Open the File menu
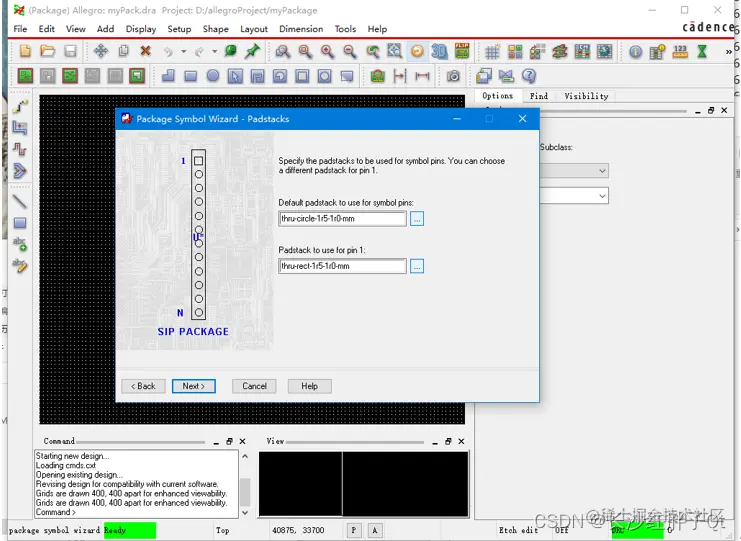This screenshot has width=741, height=541. click(20, 29)
